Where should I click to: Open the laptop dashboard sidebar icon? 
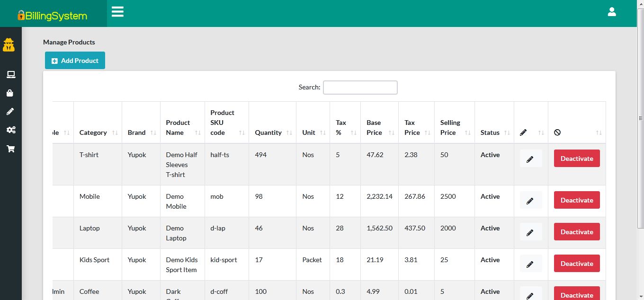(x=10, y=74)
